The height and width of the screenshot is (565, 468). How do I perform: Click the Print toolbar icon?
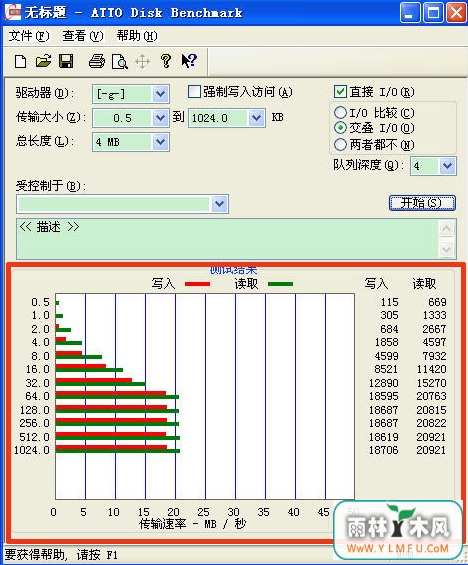[97, 61]
